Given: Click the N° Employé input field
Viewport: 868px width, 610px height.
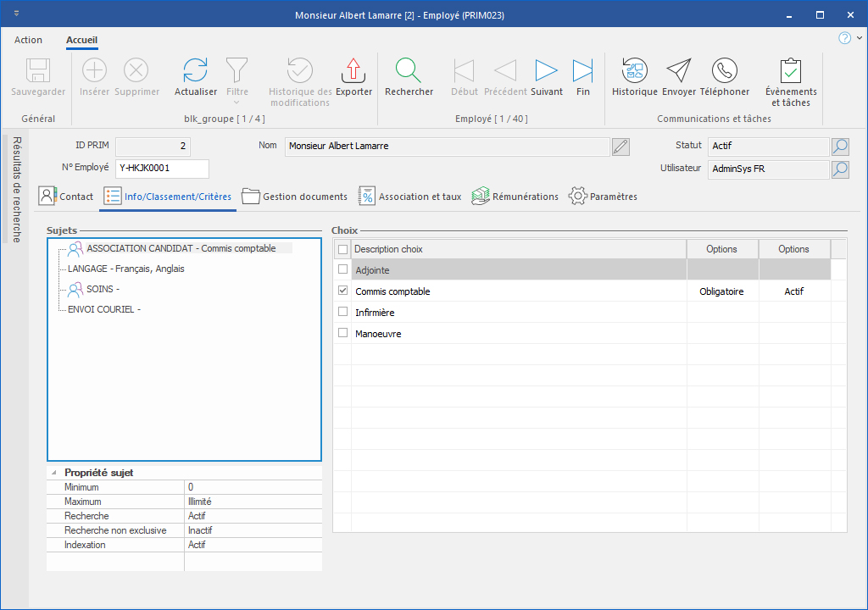Looking at the screenshot, I should (x=161, y=169).
